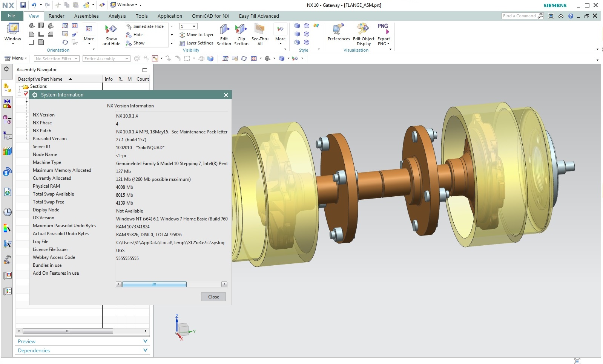The height and width of the screenshot is (364, 603).
Task: Open the Menu button in top border
Action: [15, 58]
